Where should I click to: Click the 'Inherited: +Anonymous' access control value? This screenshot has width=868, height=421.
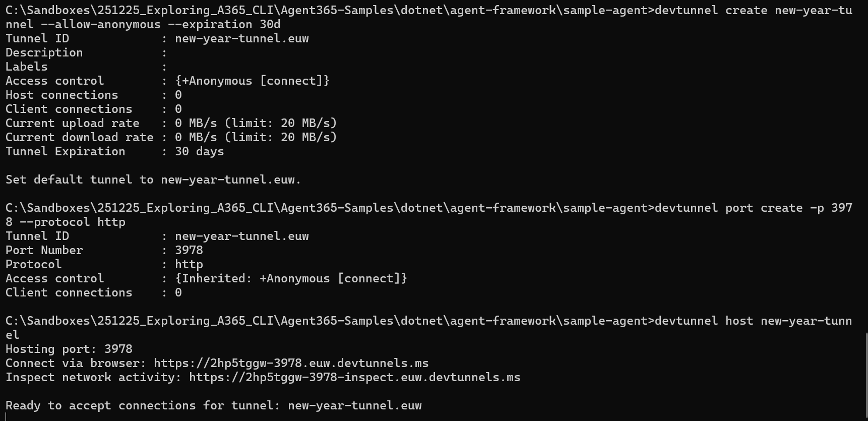(291, 278)
